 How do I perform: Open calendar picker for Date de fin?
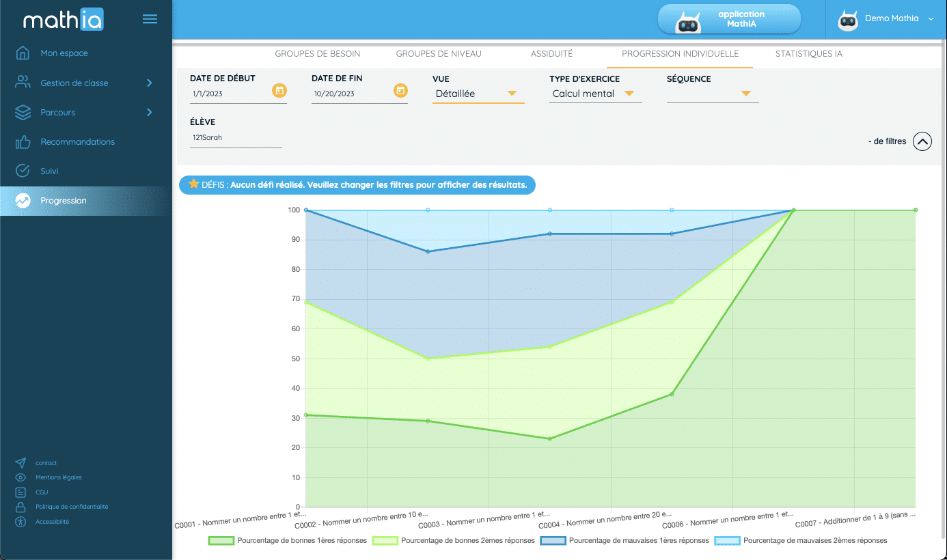coord(400,90)
